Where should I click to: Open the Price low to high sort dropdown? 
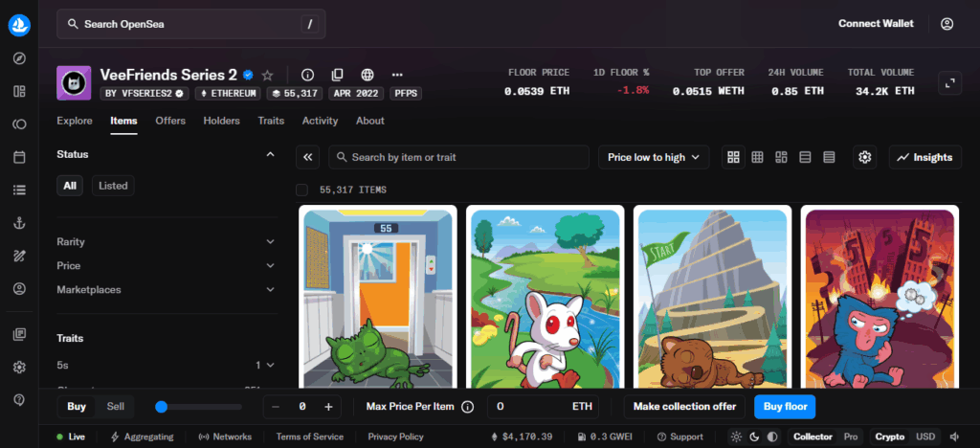[654, 157]
